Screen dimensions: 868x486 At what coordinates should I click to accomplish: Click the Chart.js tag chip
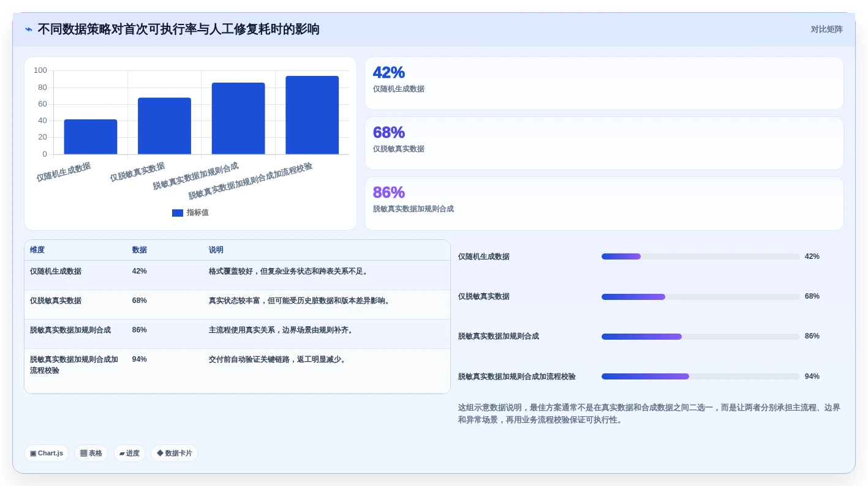(x=47, y=453)
